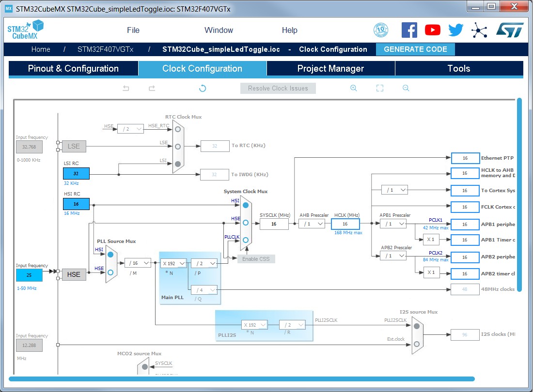Viewport: 533px width, 392px height.
Task: Select HSE_RTC in RTC Clock Mux
Action: tap(178, 129)
